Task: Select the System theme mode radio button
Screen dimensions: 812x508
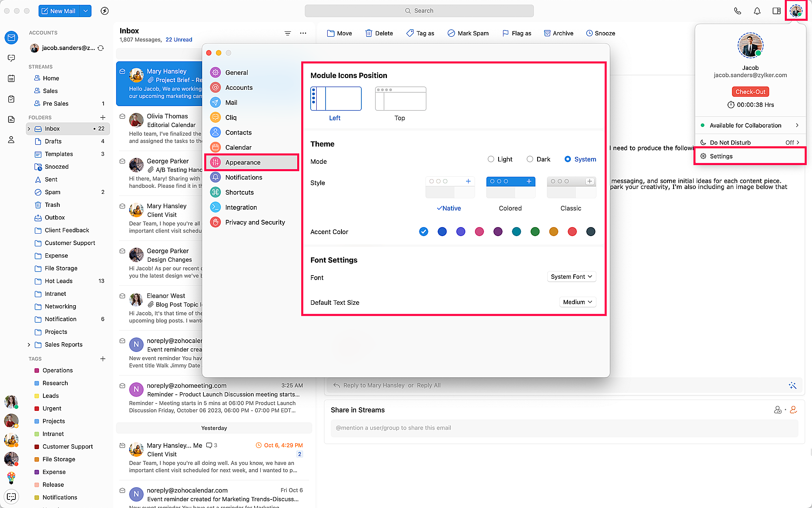Action: point(568,159)
